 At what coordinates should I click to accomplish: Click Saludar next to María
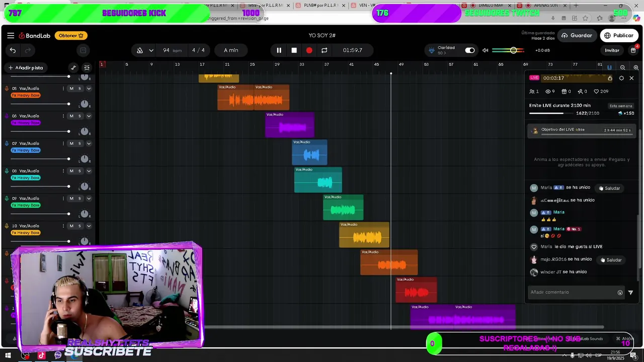pyautogui.click(x=609, y=189)
